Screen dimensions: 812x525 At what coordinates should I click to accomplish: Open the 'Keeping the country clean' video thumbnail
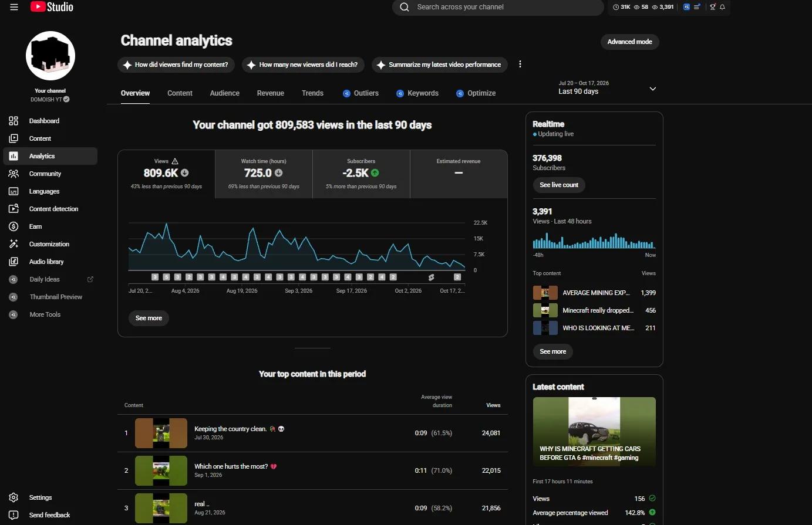pos(161,433)
